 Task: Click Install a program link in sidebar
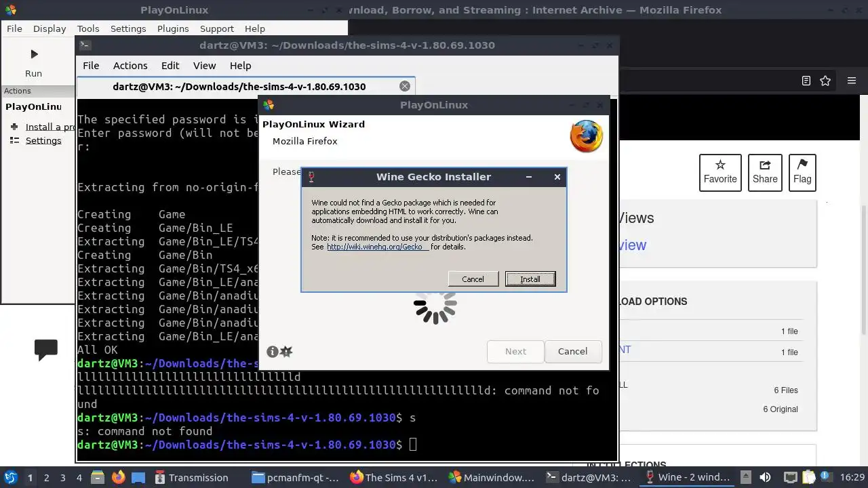50,127
